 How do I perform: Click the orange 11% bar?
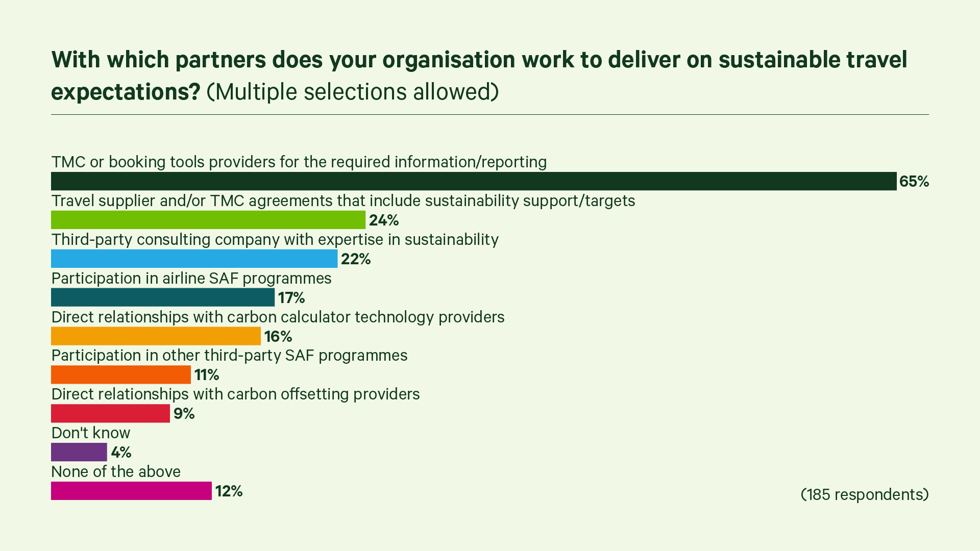point(121,375)
